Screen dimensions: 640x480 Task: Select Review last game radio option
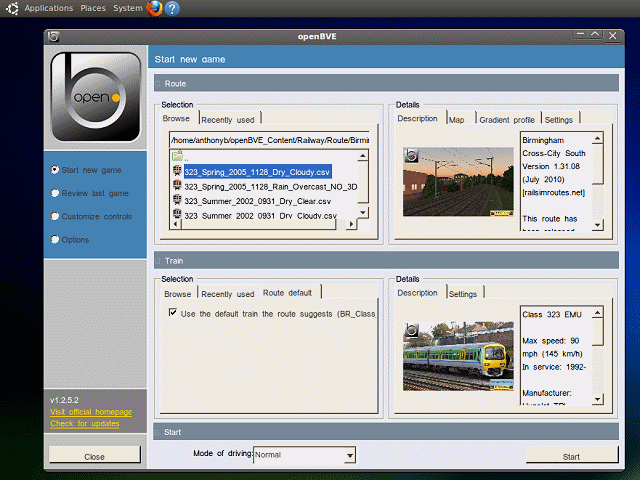[55, 193]
